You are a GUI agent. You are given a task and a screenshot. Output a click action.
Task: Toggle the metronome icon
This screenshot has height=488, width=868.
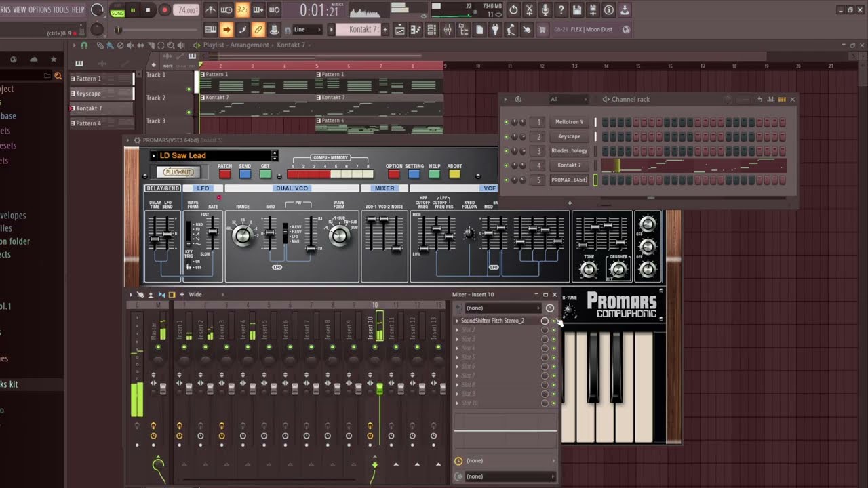[211, 10]
